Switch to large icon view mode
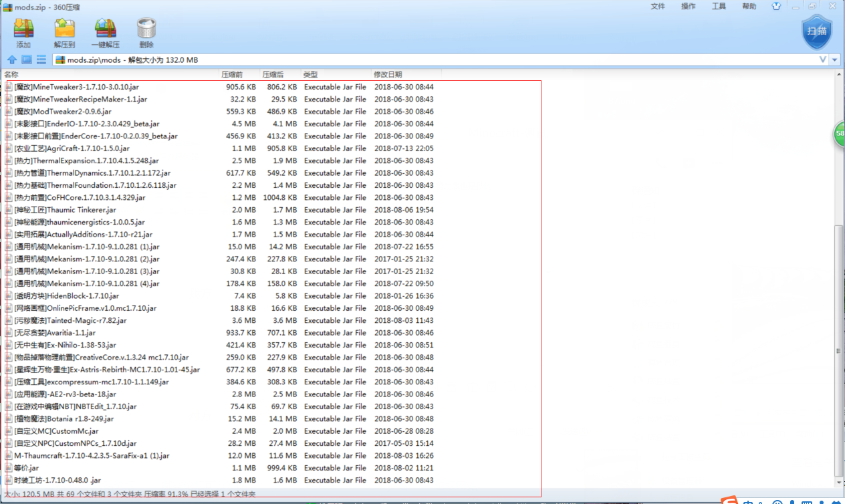 pyautogui.click(x=27, y=60)
